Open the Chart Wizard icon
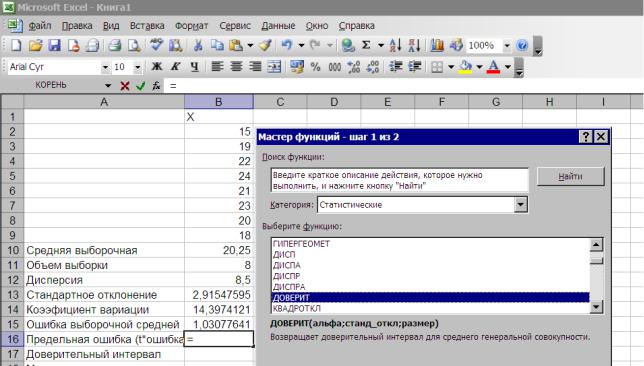Viewport: 644px width, 366px height. [437, 45]
